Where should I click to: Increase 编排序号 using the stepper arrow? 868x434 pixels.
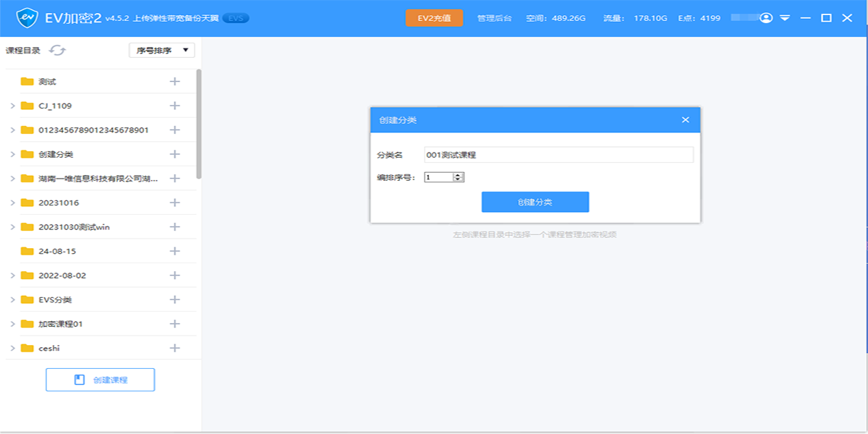[458, 174]
